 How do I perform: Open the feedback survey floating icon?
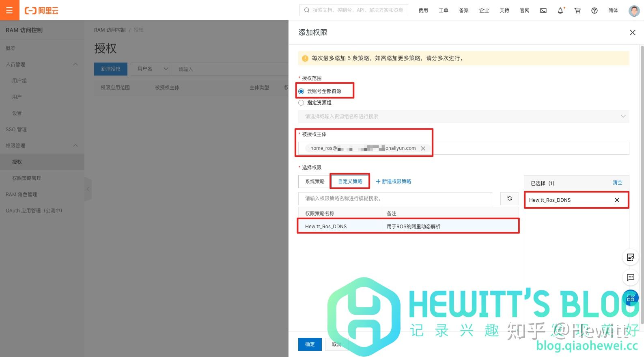[x=631, y=257]
